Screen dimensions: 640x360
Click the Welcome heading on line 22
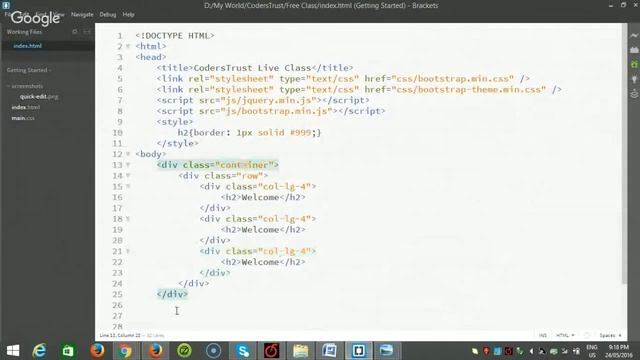pos(260,262)
